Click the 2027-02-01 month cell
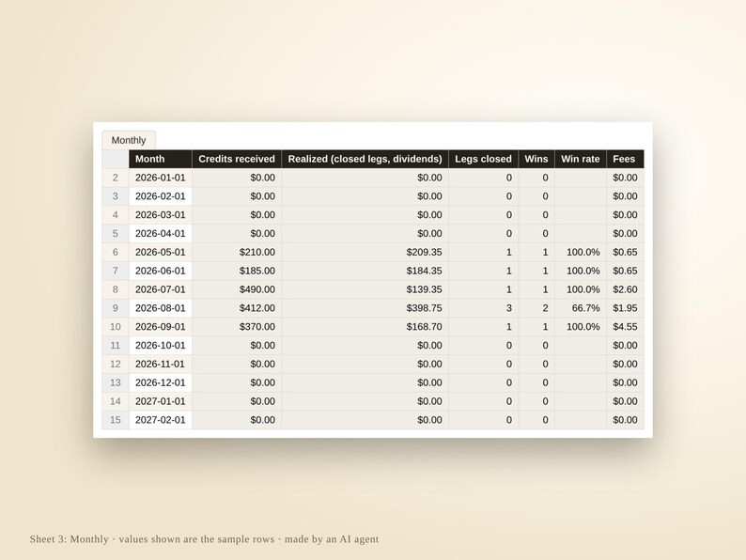 161,420
